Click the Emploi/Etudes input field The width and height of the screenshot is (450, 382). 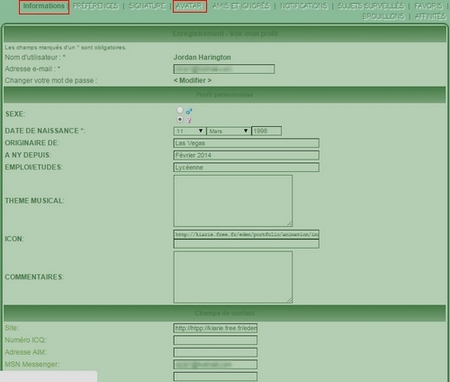246,167
